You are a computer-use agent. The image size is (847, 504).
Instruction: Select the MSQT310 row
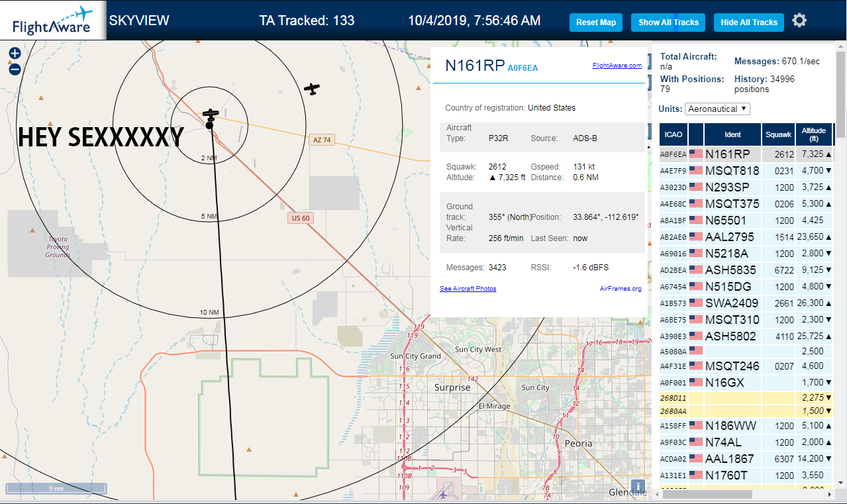[x=746, y=320]
